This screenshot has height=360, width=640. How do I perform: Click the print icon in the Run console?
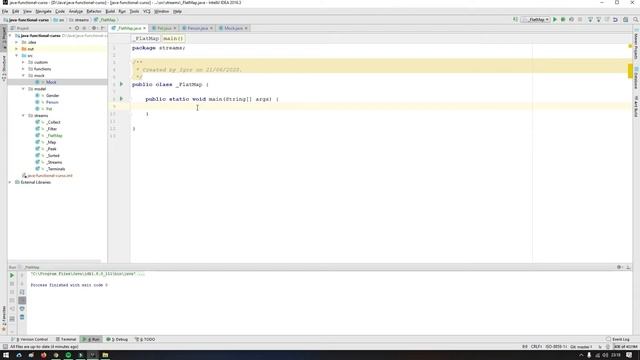(x=22, y=309)
